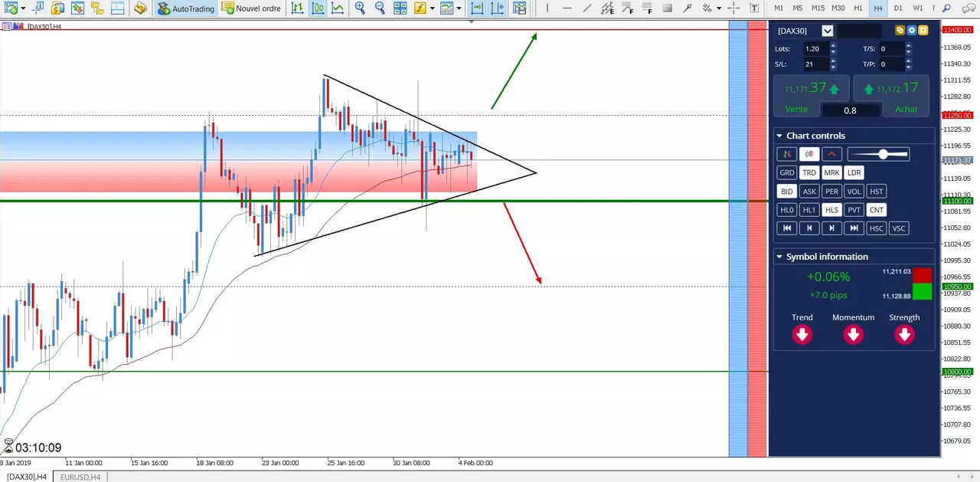
Task: Open the search magnifier icon
Action: point(946,8)
